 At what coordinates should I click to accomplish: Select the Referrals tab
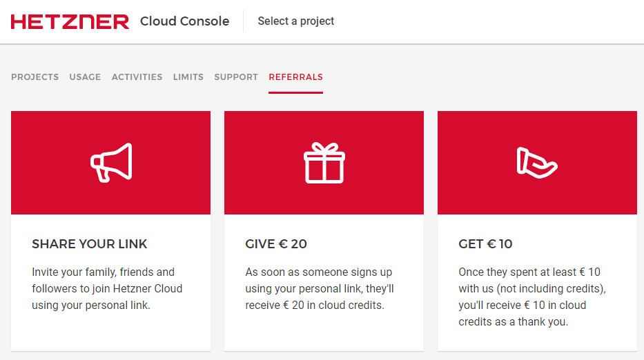295,77
